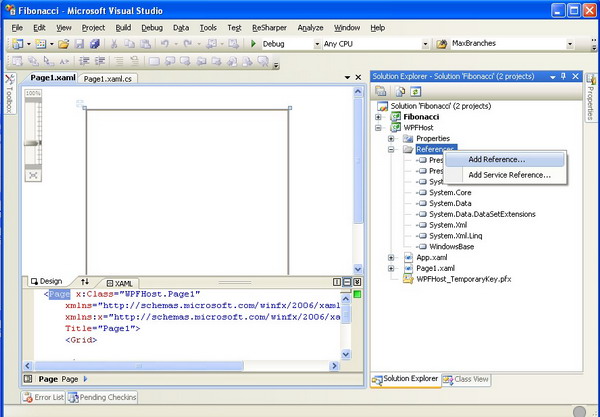Switch to the Page1.xaml.cs tab
The image size is (600, 417).
coord(108,79)
